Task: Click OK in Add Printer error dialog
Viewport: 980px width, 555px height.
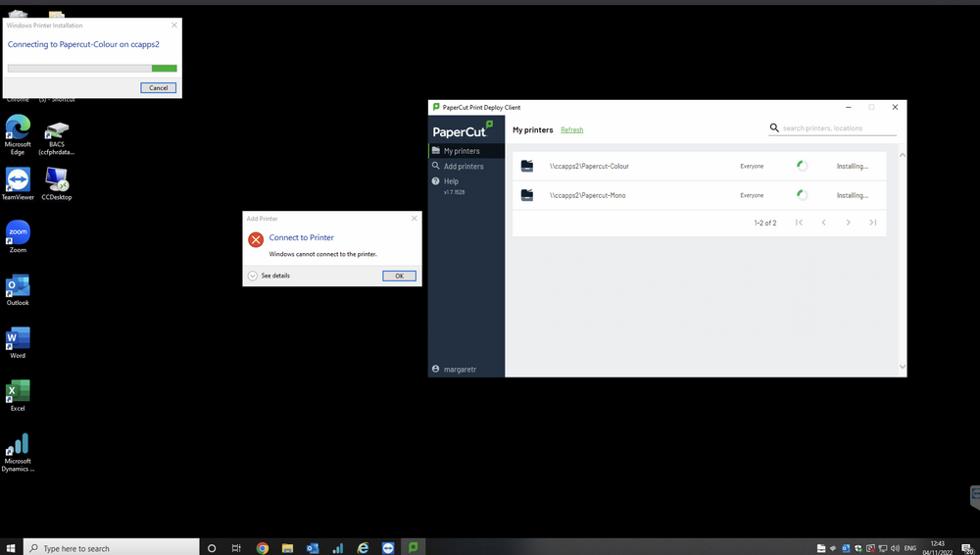Action: click(400, 276)
